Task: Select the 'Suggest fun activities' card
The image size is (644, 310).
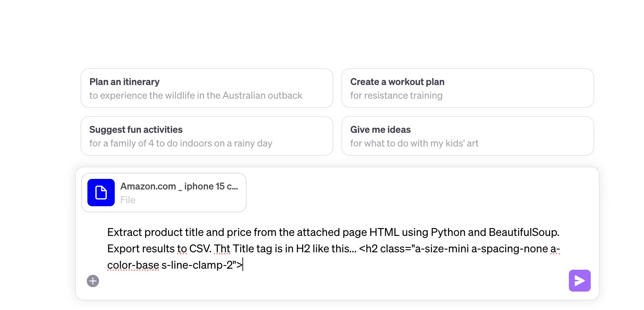Action: click(207, 136)
